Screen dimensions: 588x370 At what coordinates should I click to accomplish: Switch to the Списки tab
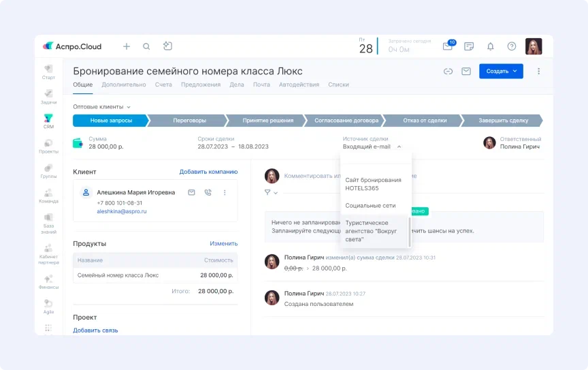[x=338, y=84]
